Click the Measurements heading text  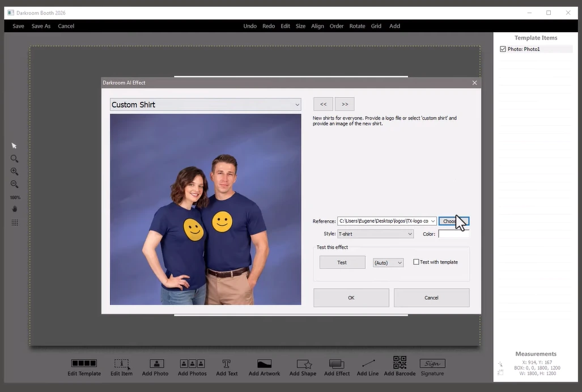(x=536, y=354)
